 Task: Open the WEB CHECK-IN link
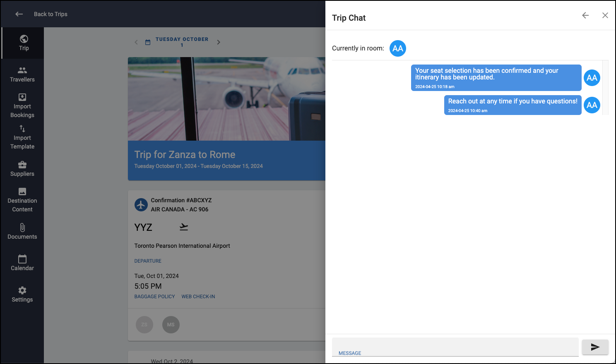[198, 297]
